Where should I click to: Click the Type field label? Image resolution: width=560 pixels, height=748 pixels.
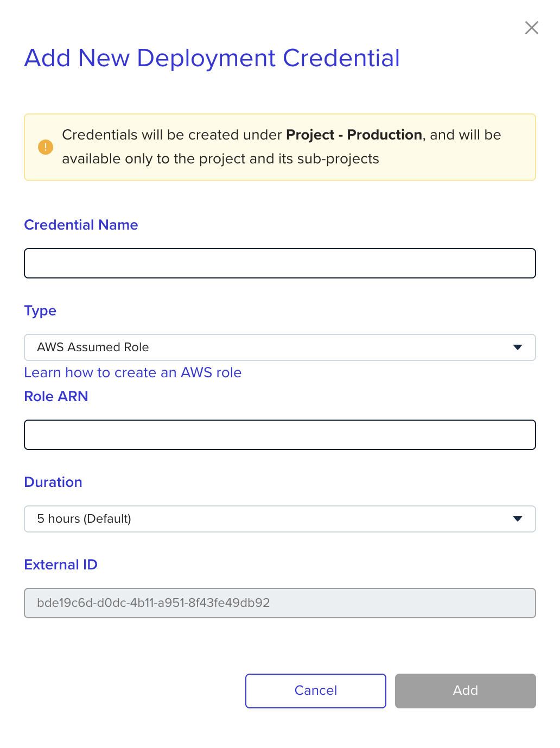click(40, 310)
